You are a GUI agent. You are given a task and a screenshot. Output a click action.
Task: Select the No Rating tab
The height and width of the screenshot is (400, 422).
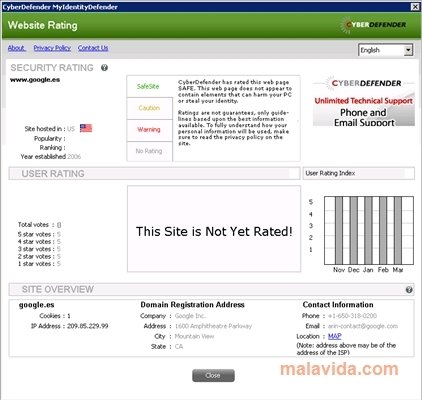tap(149, 151)
